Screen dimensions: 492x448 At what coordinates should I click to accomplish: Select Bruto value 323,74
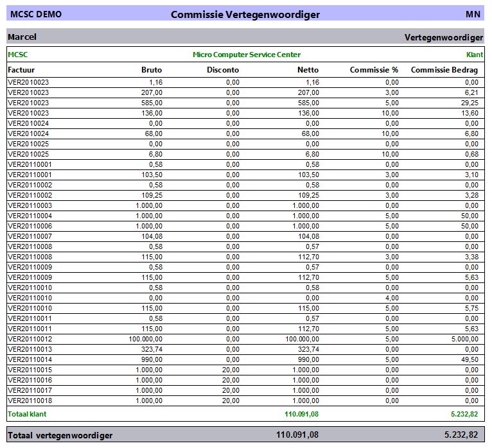(152, 349)
